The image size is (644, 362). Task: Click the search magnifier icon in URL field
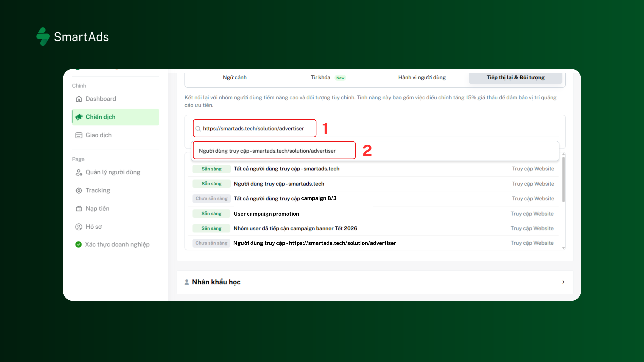198,129
